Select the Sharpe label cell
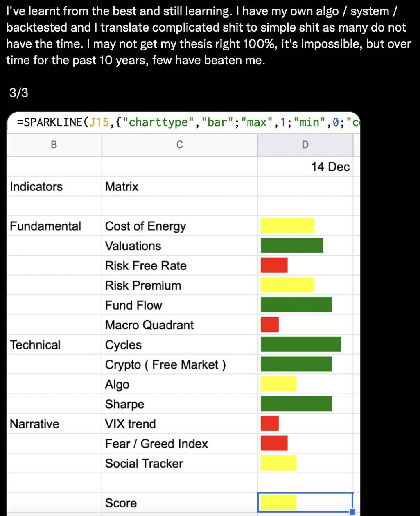 click(x=180, y=404)
